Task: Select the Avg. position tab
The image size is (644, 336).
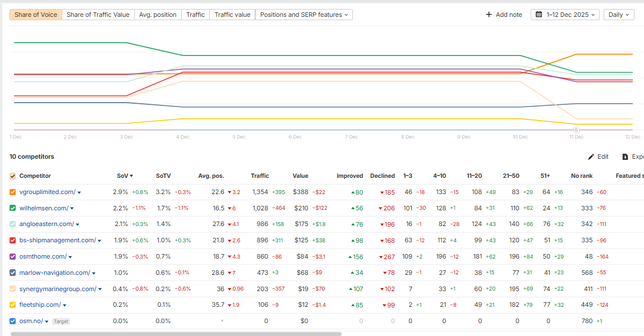Action: click(158, 15)
